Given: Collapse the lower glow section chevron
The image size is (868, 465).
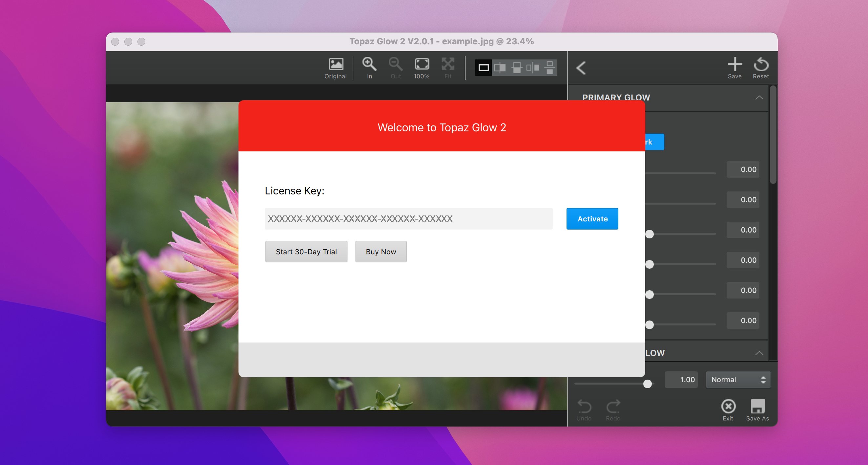Looking at the screenshot, I should coord(759,353).
